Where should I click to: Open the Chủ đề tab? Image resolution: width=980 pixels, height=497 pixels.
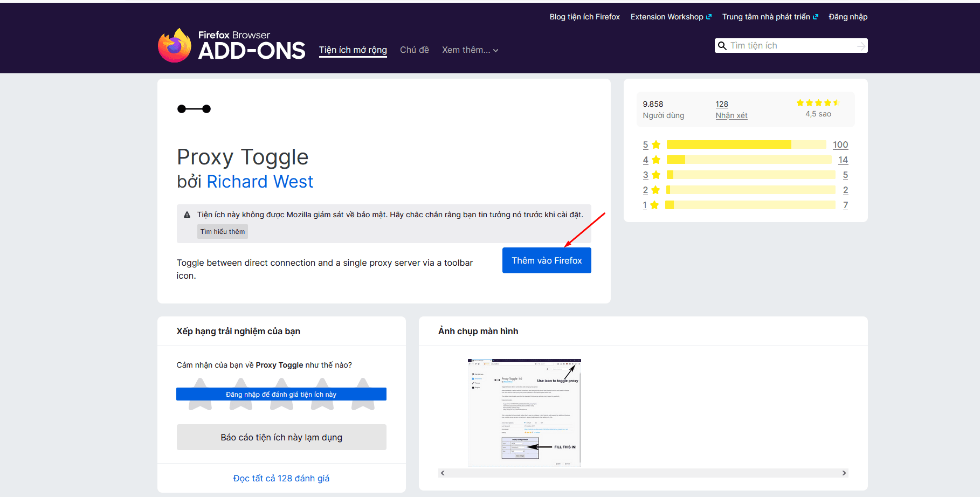[x=415, y=50]
